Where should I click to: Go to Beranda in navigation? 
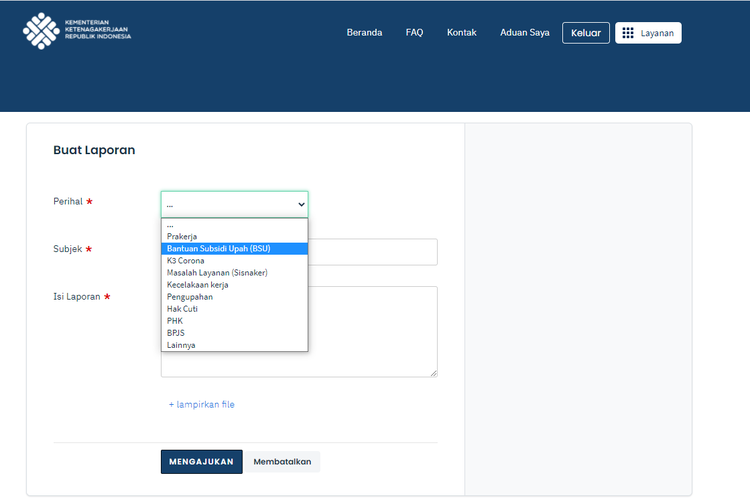click(x=364, y=33)
